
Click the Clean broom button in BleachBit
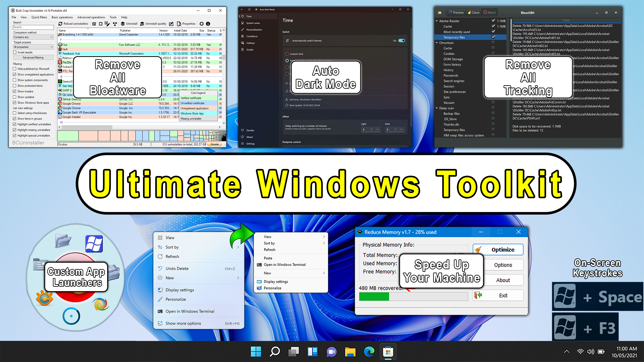[474, 13]
